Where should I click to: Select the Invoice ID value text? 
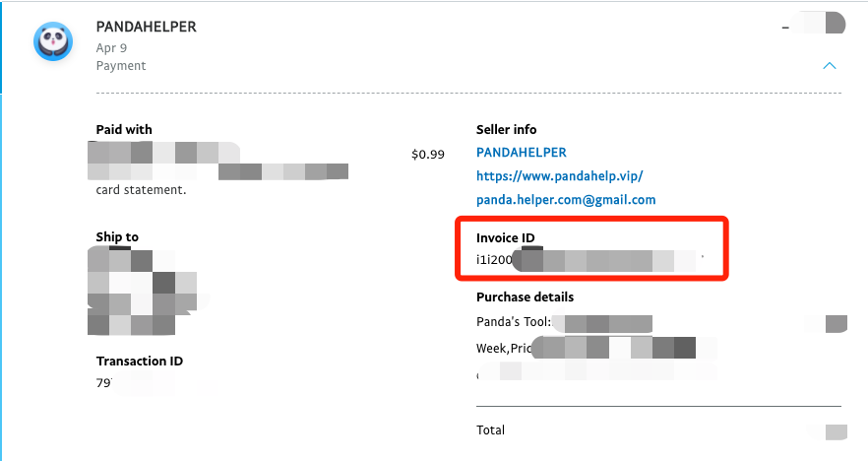pyautogui.click(x=589, y=259)
